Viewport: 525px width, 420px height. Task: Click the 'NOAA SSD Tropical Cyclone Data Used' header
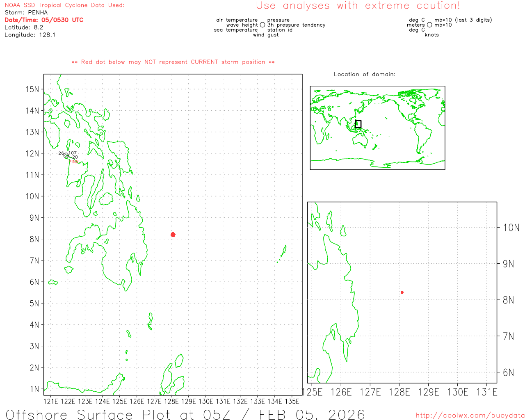point(64,5)
